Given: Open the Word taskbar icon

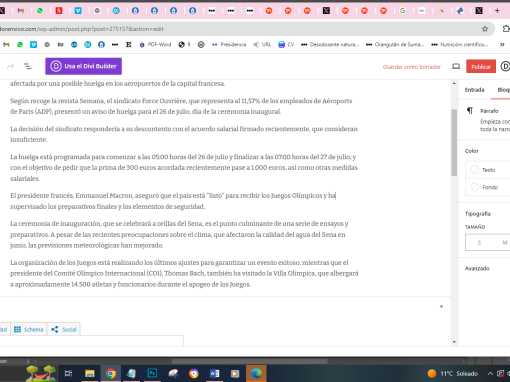Looking at the screenshot, I should (214, 373).
